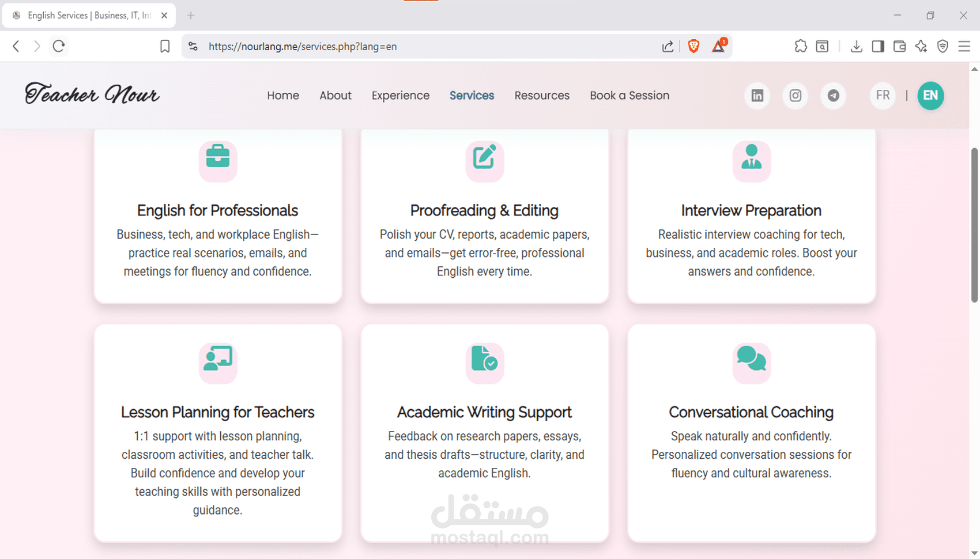Select the EN language button
This screenshot has height=559, width=980.
click(x=930, y=96)
